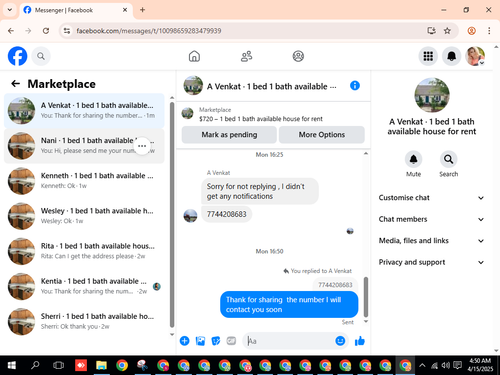500x375 pixels.
Task: Open Chrome tab search dropdown arrow
Action: point(10,10)
